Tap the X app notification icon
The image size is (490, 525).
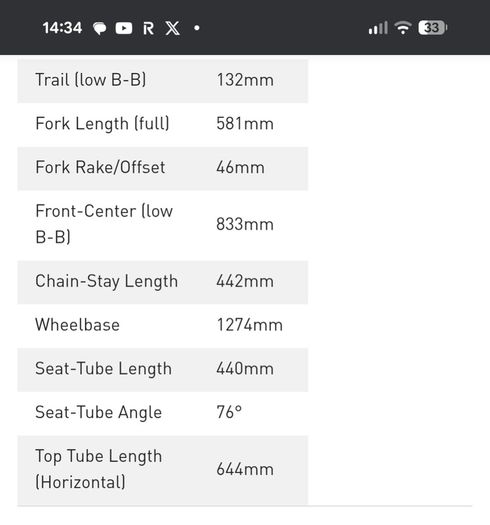click(173, 28)
